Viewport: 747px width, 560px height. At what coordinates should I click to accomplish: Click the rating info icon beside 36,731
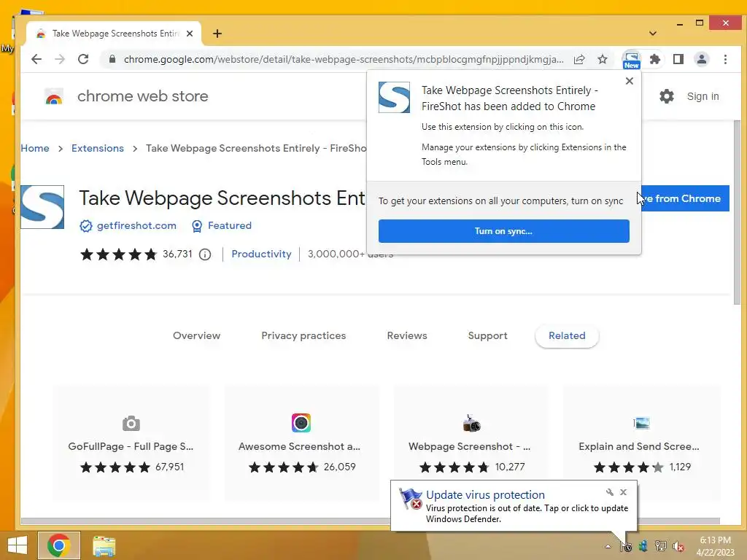pos(205,254)
